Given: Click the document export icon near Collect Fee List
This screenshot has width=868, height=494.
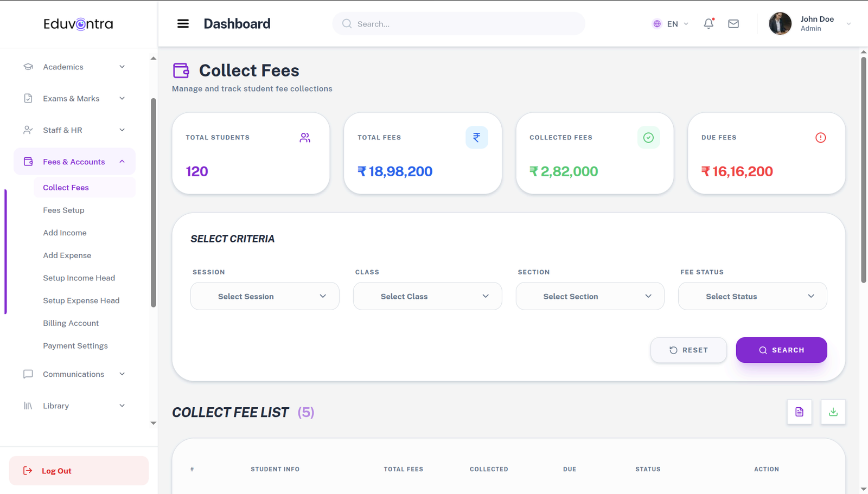Looking at the screenshot, I should point(799,412).
